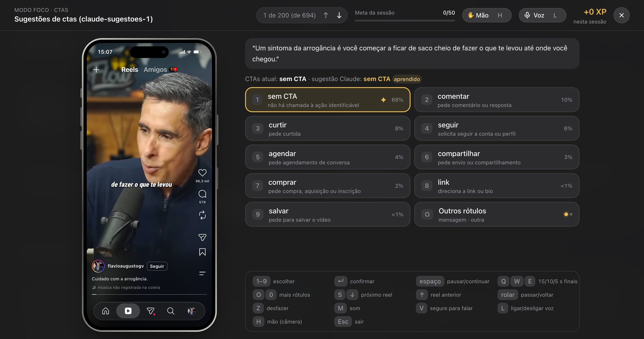Select the 'sem CTA' option
The image size is (644, 339).
[x=328, y=100]
